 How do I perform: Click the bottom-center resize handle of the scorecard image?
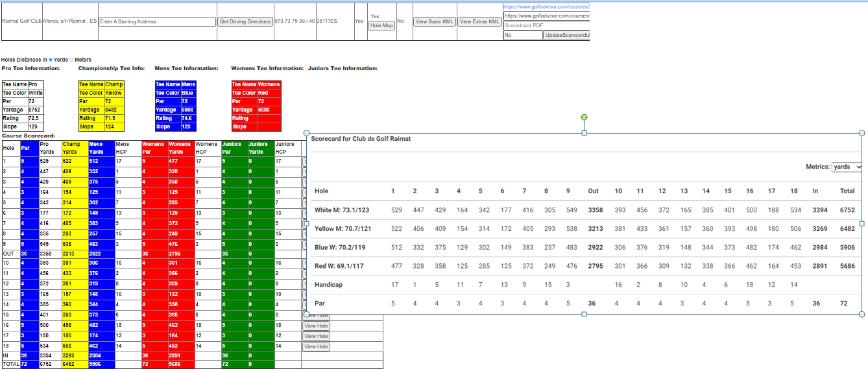pyautogui.click(x=584, y=314)
